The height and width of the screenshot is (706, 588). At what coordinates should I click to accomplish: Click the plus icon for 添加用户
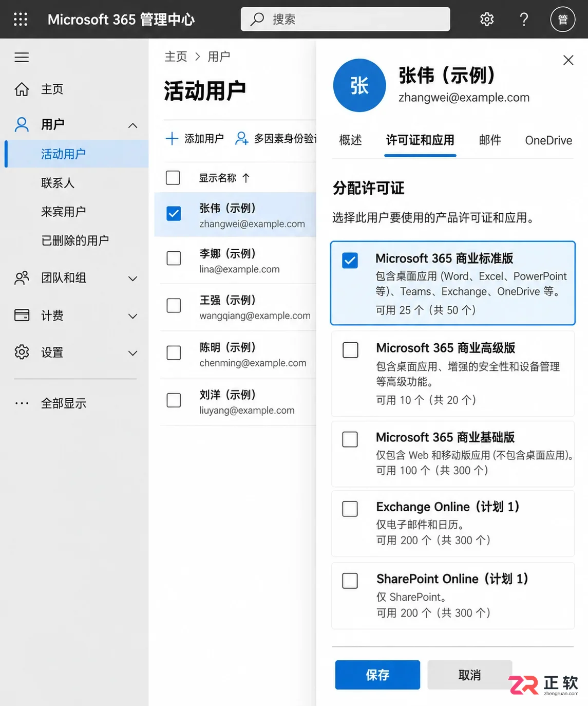pos(172,138)
